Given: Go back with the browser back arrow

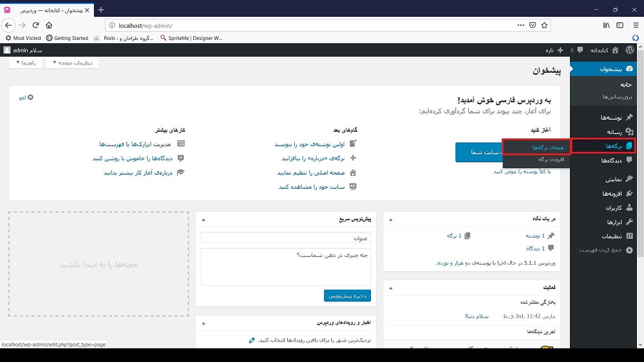Looking at the screenshot, I should [8, 26].
